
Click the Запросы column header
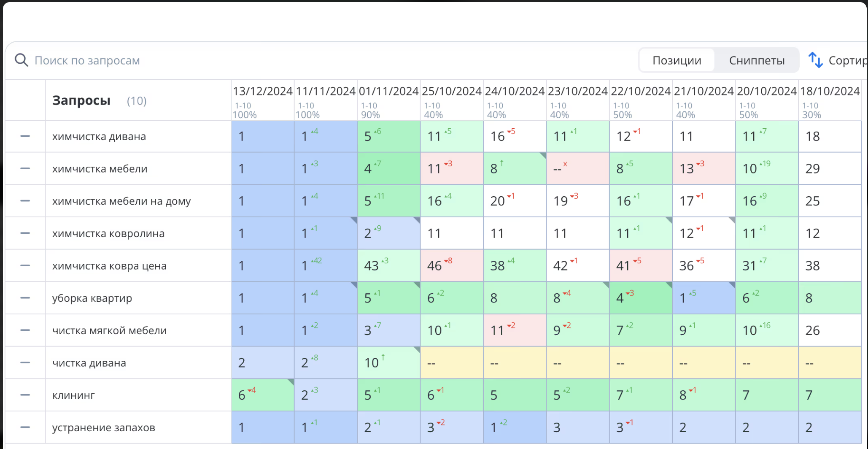pyautogui.click(x=81, y=100)
